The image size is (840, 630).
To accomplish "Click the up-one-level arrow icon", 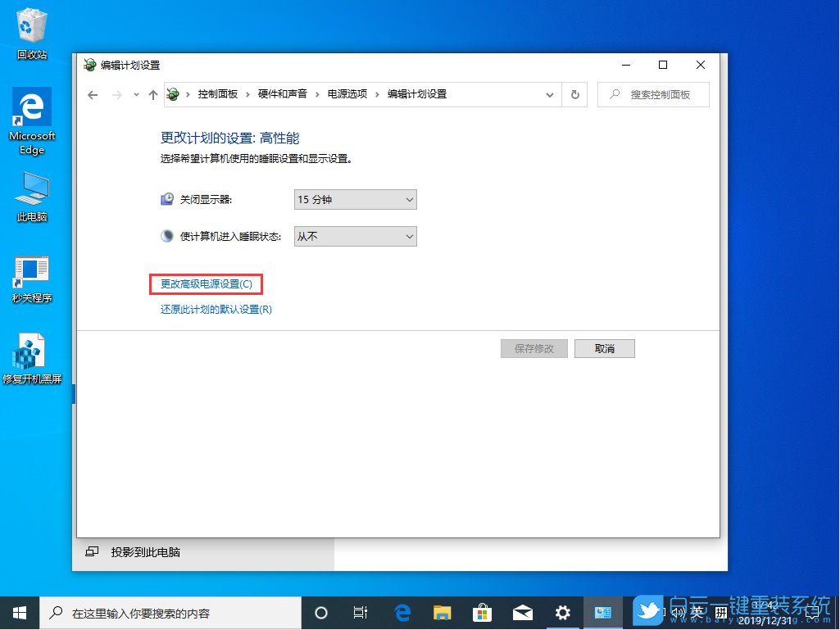I will [x=152, y=94].
